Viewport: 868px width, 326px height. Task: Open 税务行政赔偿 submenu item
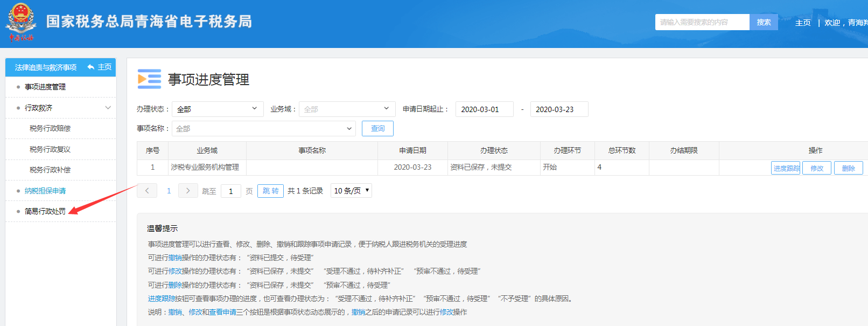click(x=50, y=128)
